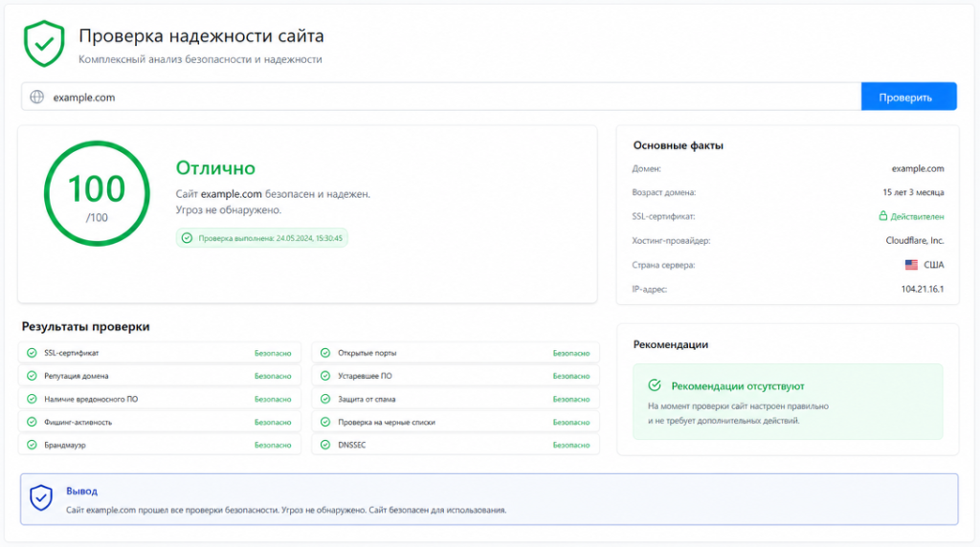This screenshot has width=980, height=547.
Task: Click bold example.com in Отлично description
Action: point(232,194)
